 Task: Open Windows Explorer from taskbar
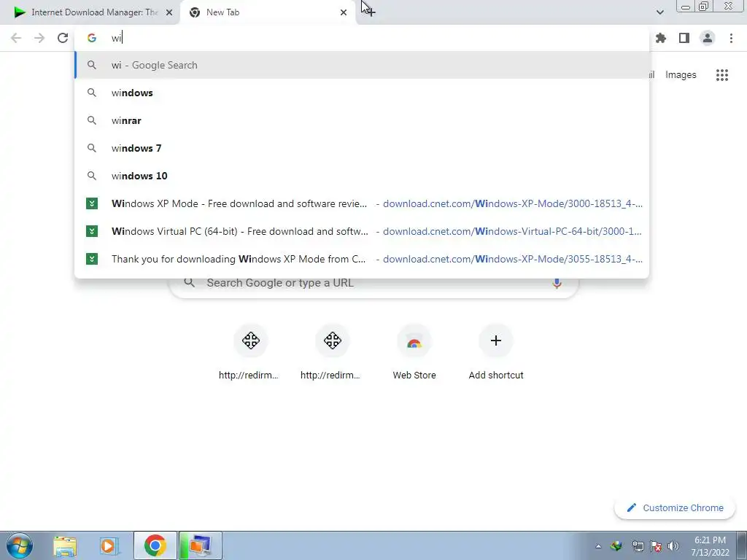pyautogui.click(x=65, y=545)
